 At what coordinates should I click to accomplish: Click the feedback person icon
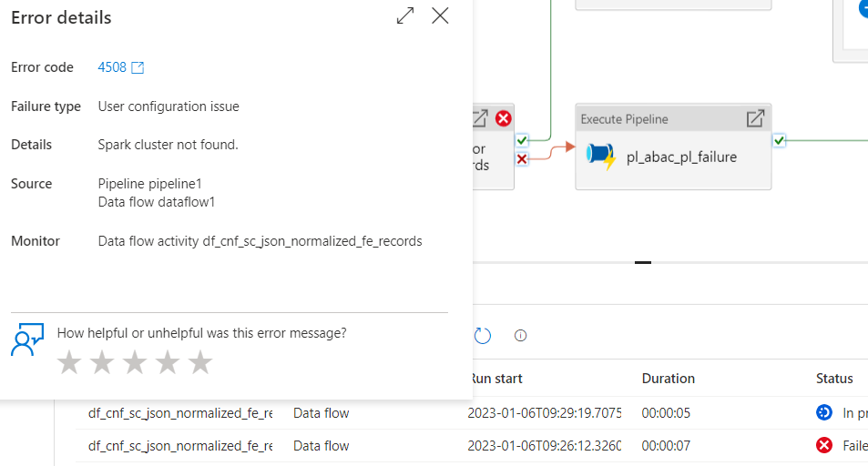point(27,339)
